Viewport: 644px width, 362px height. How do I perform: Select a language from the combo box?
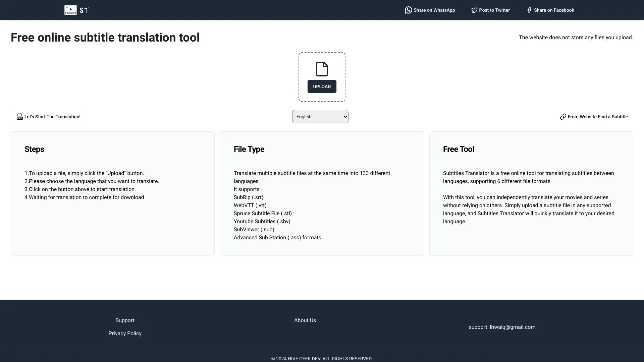320,116
